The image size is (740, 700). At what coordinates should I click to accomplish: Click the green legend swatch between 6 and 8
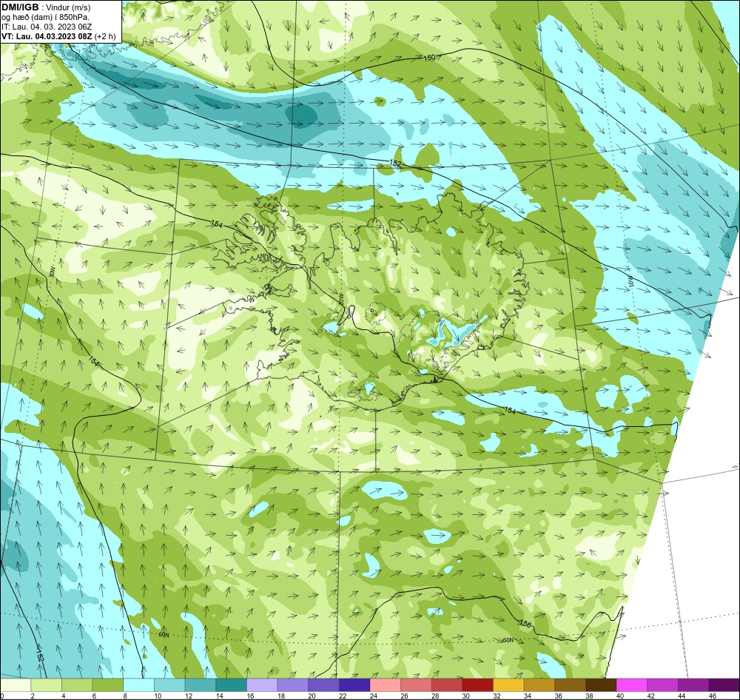pos(108,685)
